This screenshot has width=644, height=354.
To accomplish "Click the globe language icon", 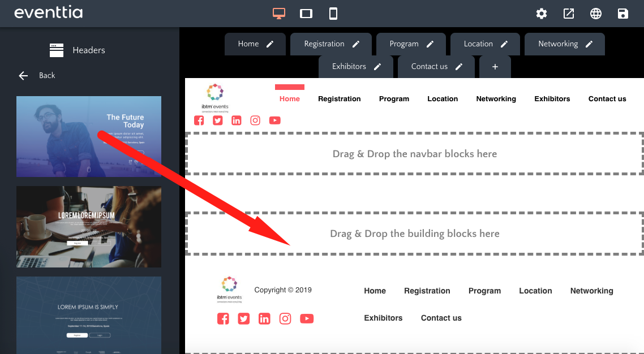I will [x=596, y=14].
